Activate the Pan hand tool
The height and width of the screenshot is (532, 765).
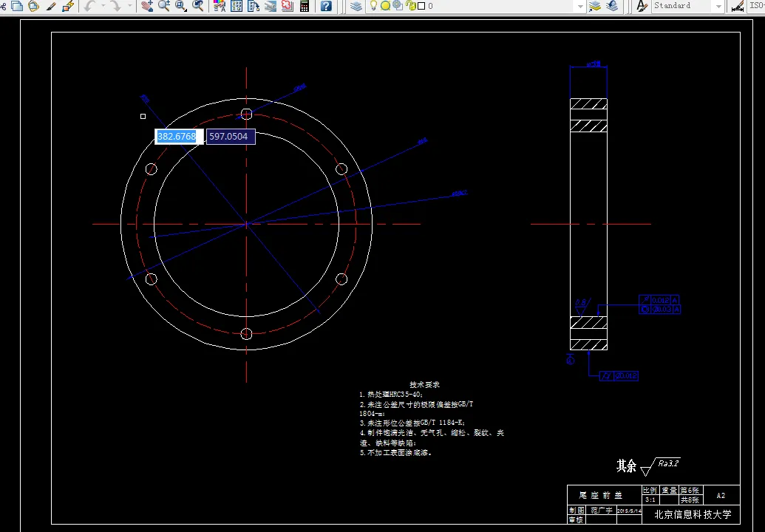(147, 6)
